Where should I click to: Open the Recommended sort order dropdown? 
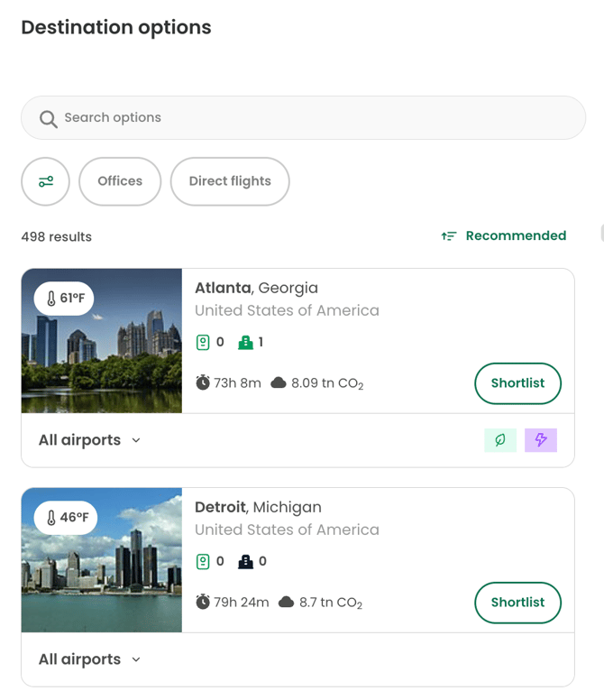click(516, 236)
